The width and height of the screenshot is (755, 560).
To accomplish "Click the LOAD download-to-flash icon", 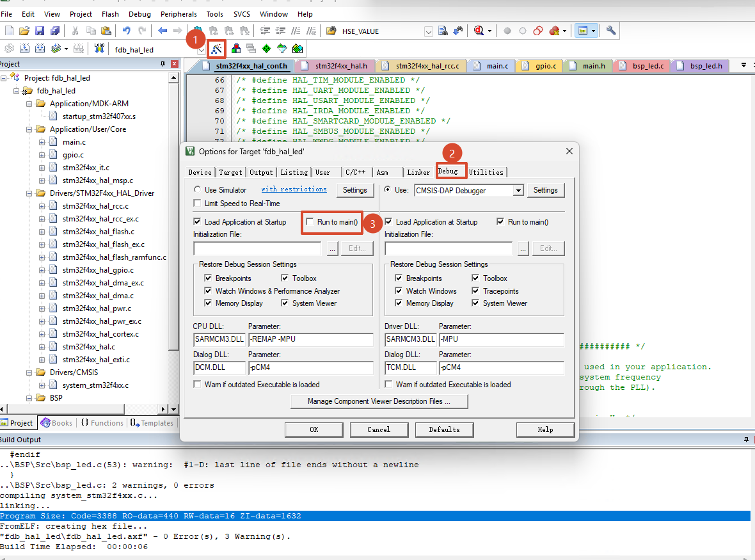I will coord(99,49).
